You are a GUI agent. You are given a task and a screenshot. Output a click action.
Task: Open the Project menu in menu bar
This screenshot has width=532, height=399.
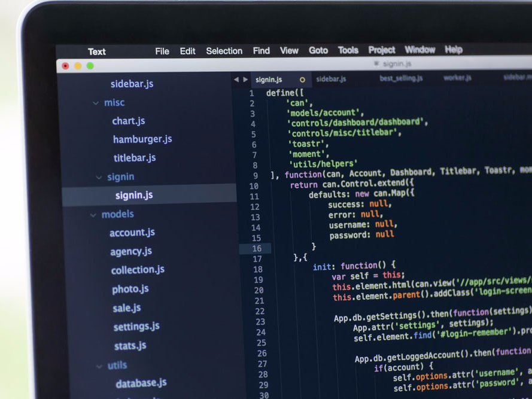point(381,50)
